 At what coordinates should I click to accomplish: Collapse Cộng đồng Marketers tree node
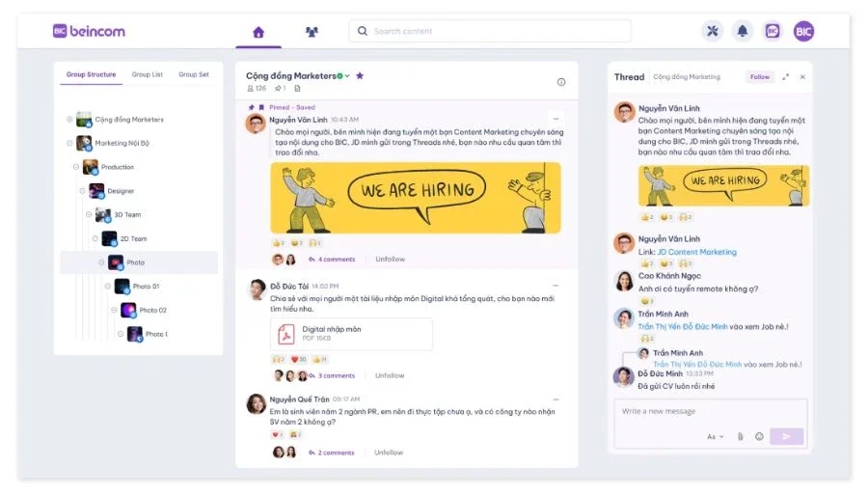tap(69, 119)
